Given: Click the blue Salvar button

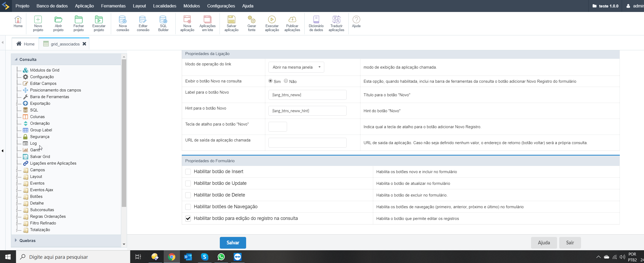Looking at the screenshot, I should (233, 243).
